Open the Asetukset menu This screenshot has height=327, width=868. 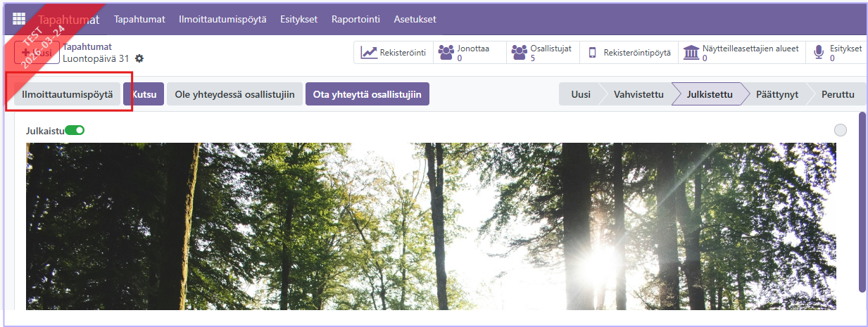point(415,19)
